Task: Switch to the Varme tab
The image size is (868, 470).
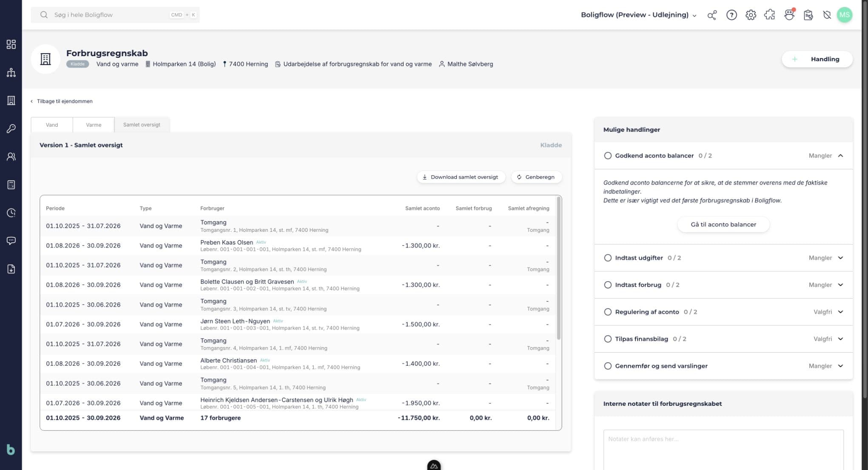Action: pos(94,125)
